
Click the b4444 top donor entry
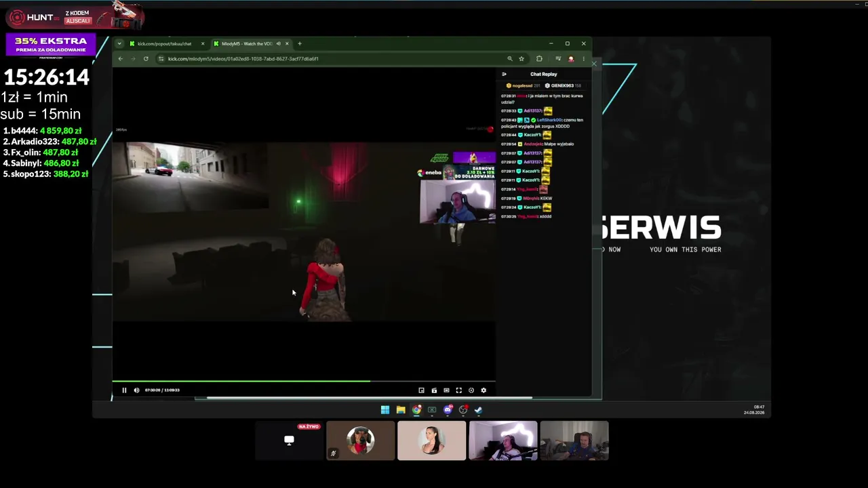click(42, 131)
